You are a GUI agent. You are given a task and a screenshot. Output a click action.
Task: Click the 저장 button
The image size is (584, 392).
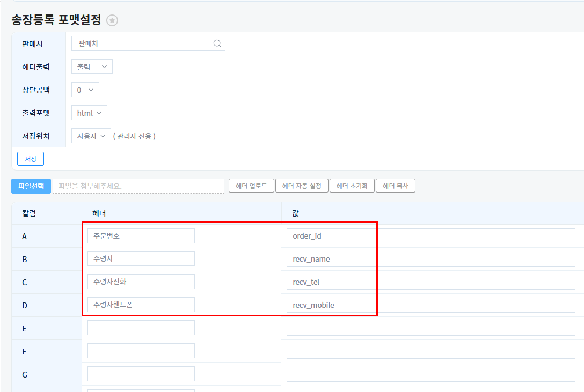click(x=31, y=159)
